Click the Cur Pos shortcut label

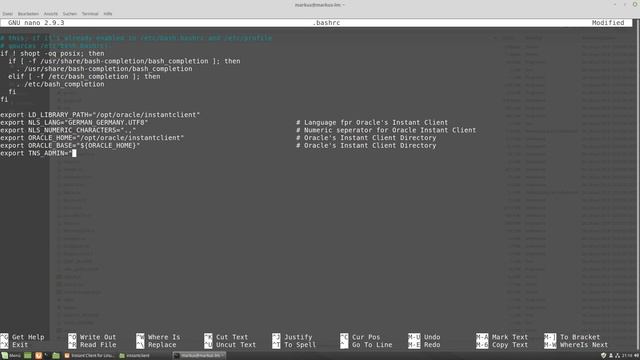point(366,337)
